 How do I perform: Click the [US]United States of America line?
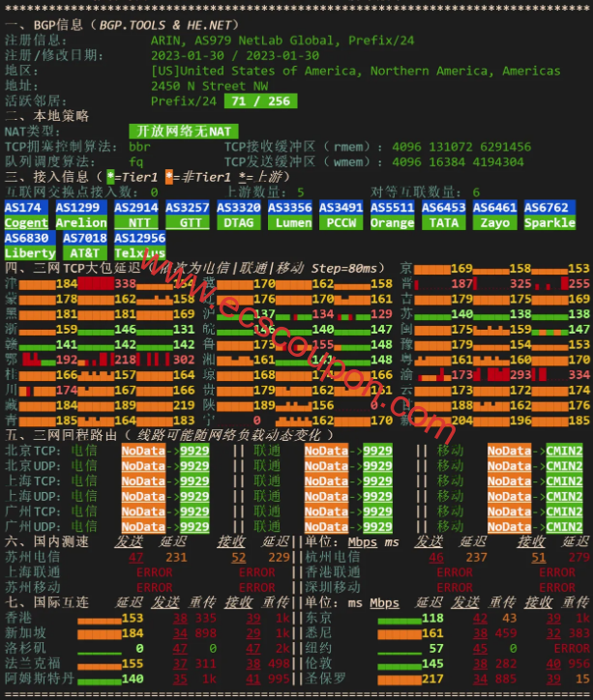355,71
